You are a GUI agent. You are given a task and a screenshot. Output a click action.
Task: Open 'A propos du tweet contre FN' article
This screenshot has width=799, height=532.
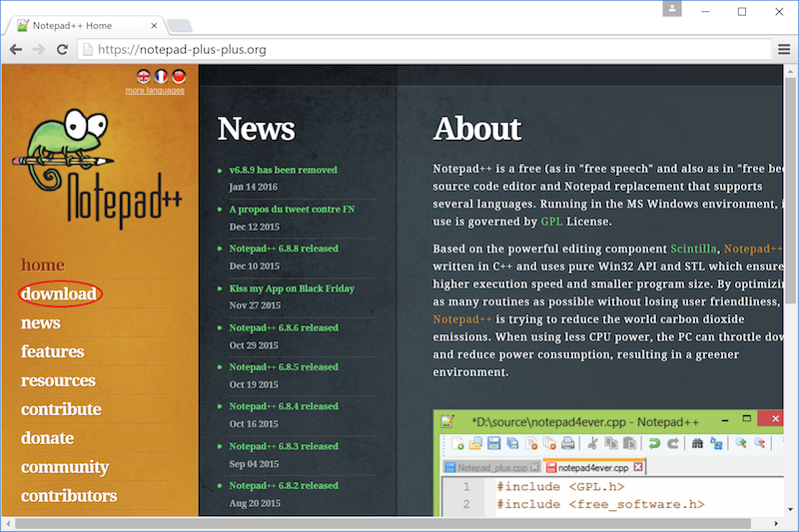click(x=292, y=210)
